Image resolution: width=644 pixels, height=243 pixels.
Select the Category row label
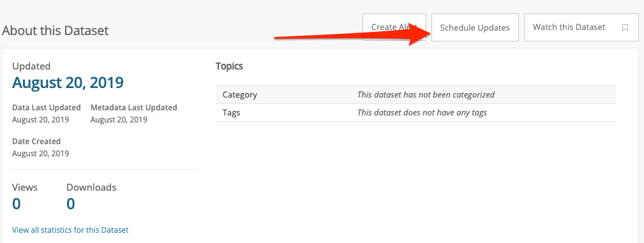coord(240,94)
